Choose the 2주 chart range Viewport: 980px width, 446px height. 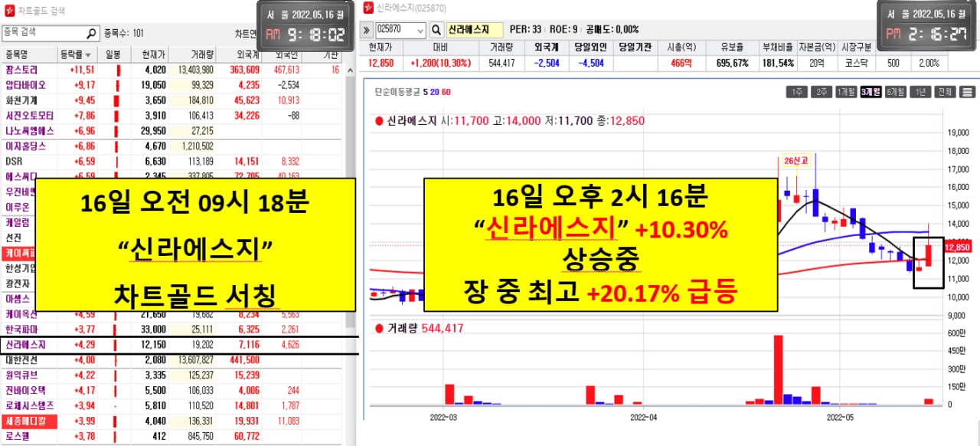click(x=822, y=92)
